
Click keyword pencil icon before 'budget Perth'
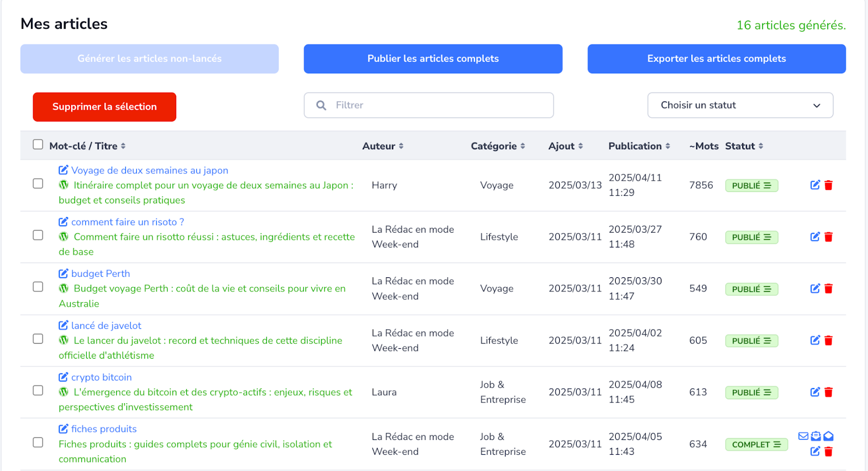[63, 273]
